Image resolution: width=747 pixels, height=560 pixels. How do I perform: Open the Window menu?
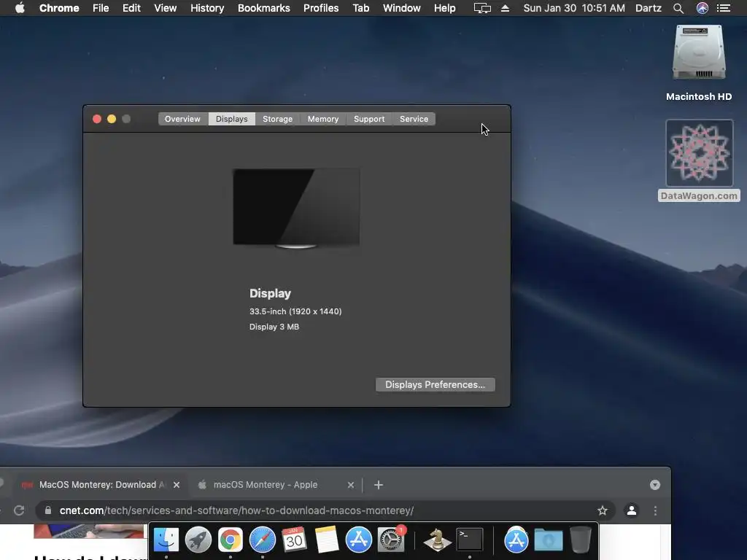click(x=402, y=8)
